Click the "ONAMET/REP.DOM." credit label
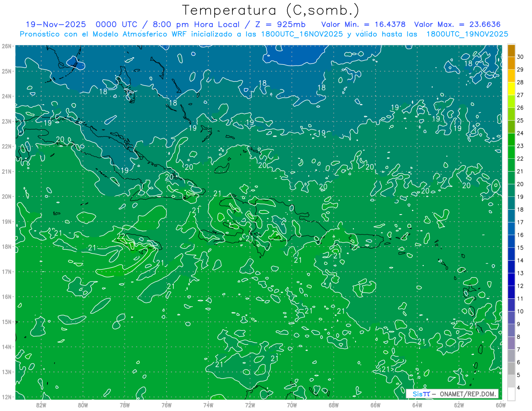Screen dimensions: 532x411 tap(468, 394)
